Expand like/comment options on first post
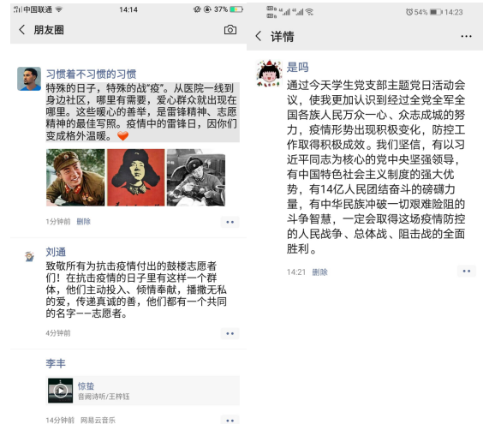Screen dimensions: 489x448 pos(230,222)
